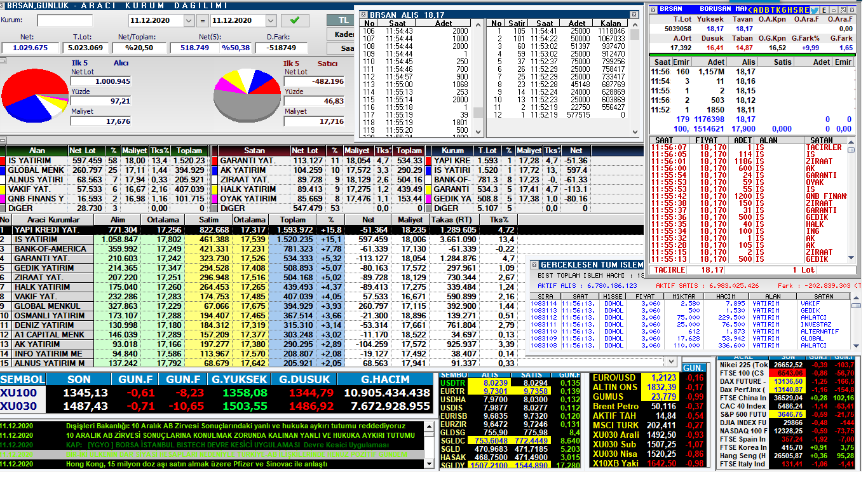Click small x icon left of BRSAN BORUSAN title
Viewport: 868px width, 488px height.
[x=653, y=10]
